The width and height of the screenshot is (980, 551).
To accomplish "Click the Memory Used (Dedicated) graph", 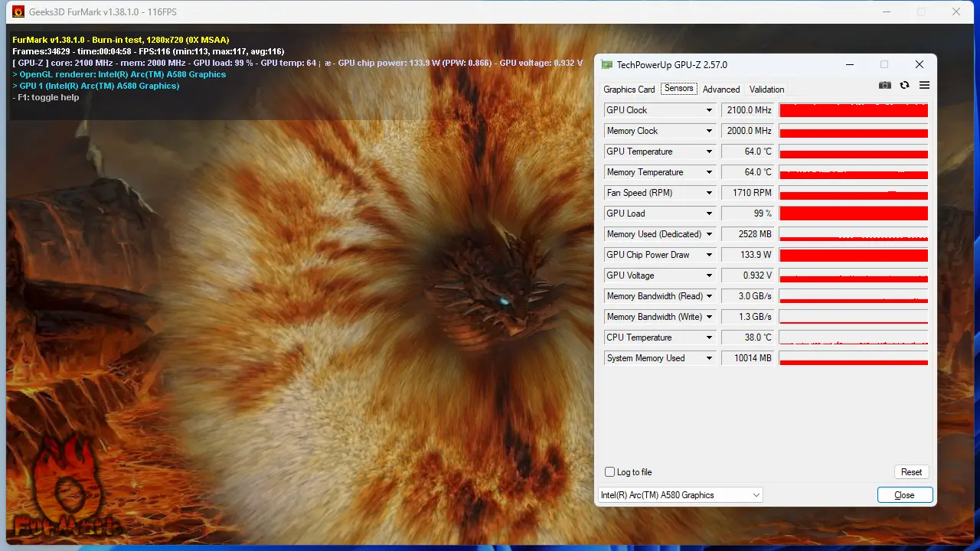I will [x=853, y=234].
